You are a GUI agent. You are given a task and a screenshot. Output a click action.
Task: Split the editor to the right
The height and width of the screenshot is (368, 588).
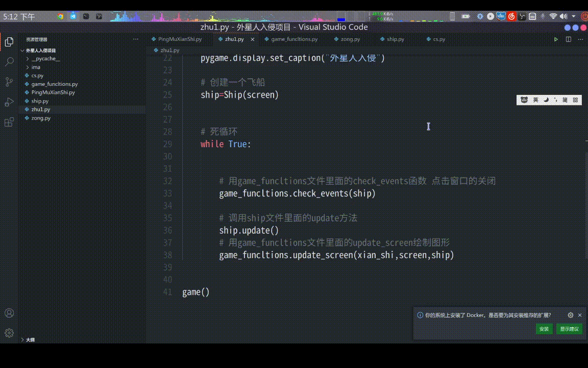coord(569,39)
